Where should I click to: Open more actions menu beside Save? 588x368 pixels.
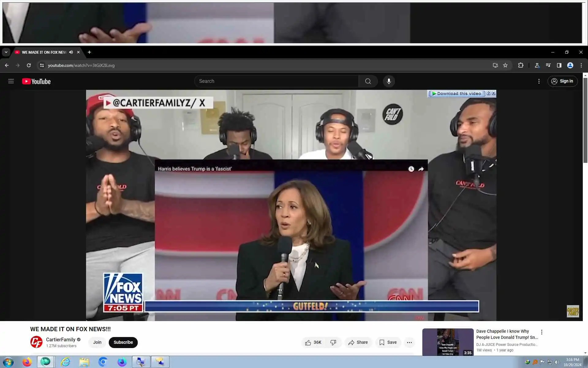[409, 342]
